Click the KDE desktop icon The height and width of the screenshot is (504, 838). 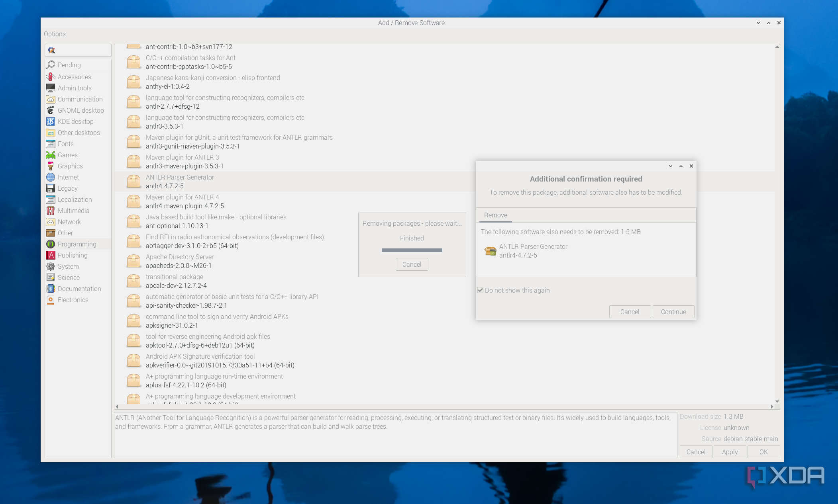[x=51, y=121]
